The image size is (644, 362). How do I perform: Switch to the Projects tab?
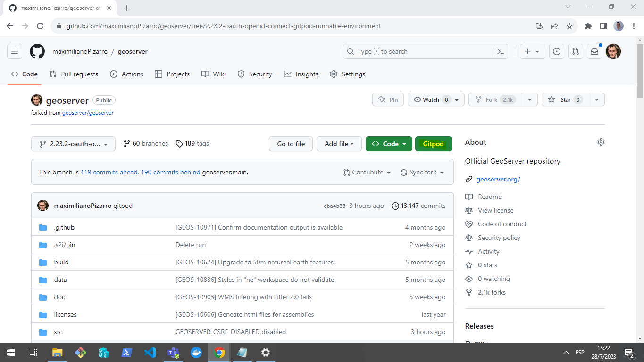[172, 74]
